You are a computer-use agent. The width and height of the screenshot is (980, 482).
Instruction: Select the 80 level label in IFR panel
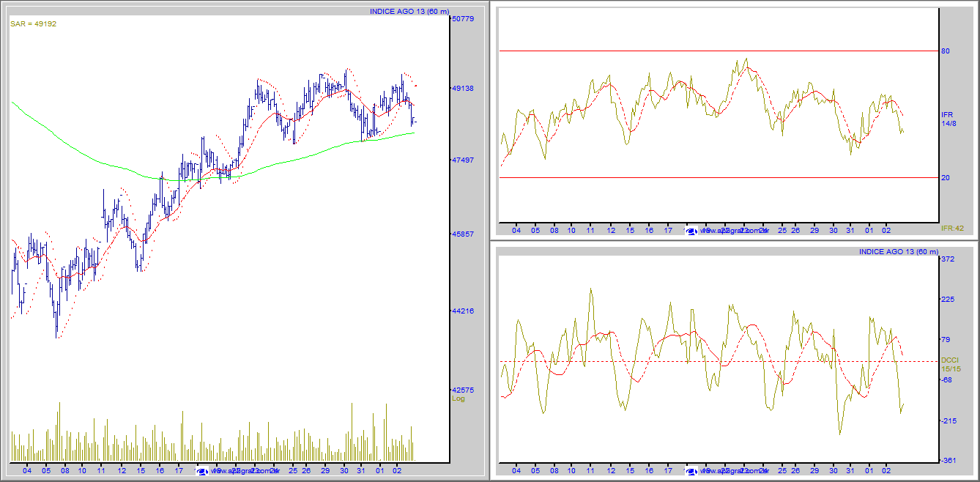click(946, 51)
